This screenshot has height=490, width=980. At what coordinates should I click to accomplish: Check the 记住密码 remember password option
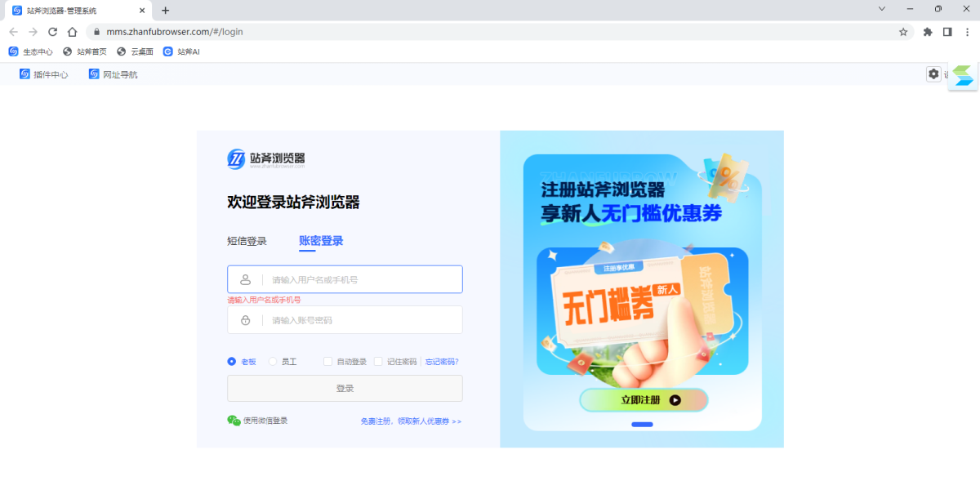pos(378,361)
